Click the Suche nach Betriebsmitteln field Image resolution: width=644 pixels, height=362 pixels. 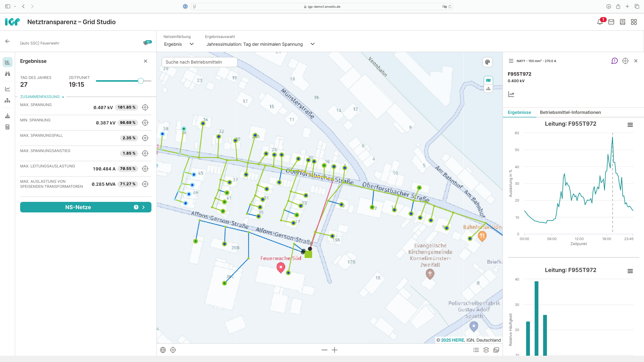199,62
